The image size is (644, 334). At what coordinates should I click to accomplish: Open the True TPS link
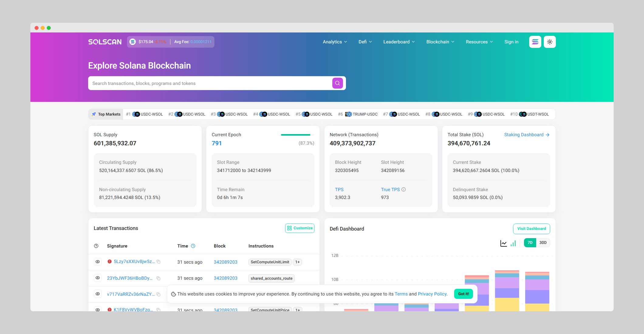point(390,190)
